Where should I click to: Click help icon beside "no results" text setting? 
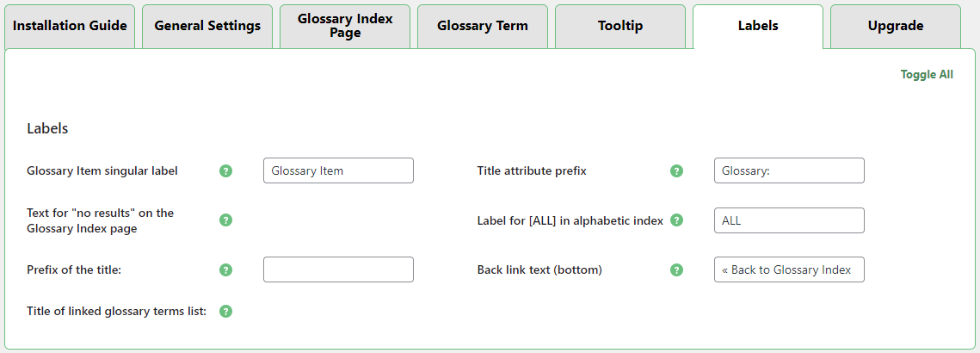click(226, 220)
